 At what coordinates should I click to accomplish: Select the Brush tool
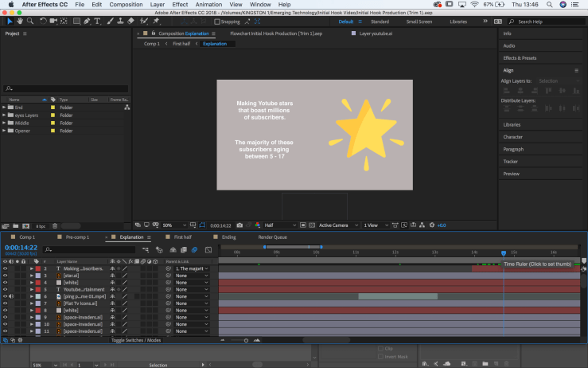110,22
